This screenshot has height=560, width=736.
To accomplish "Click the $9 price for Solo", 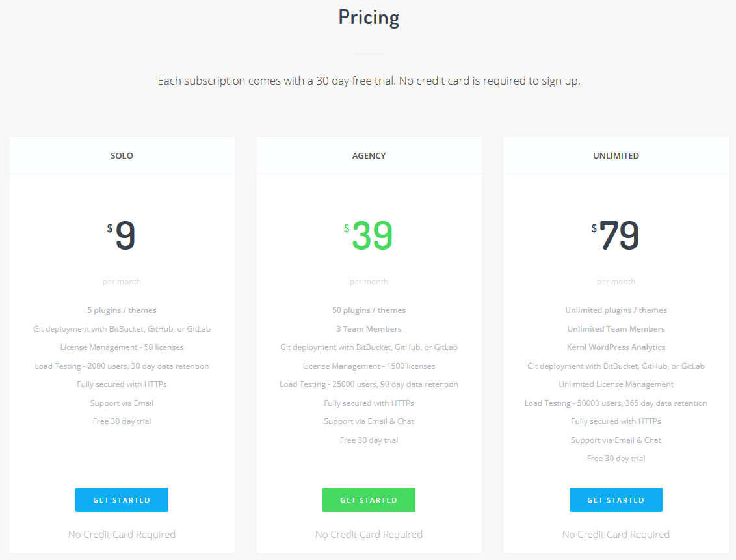I will [x=122, y=235].
